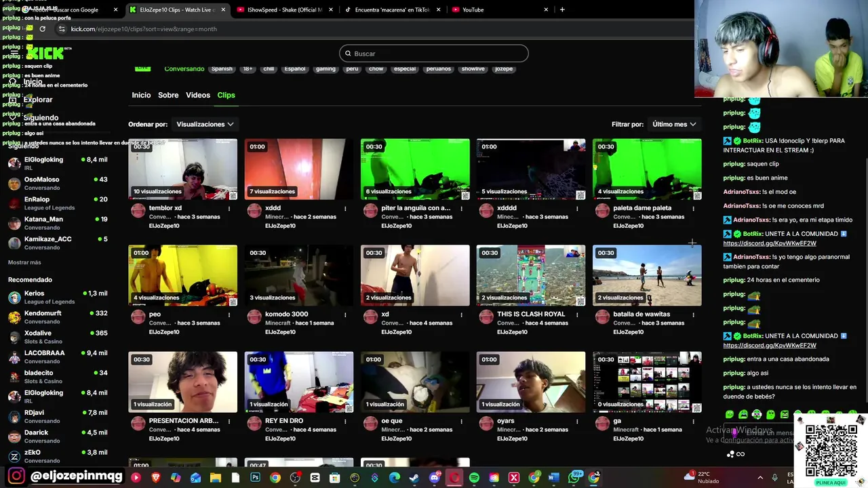This screenshot has height=488, width=868.
Task: Switch to the Sobre channel tab
Action: tap(168, 95)
